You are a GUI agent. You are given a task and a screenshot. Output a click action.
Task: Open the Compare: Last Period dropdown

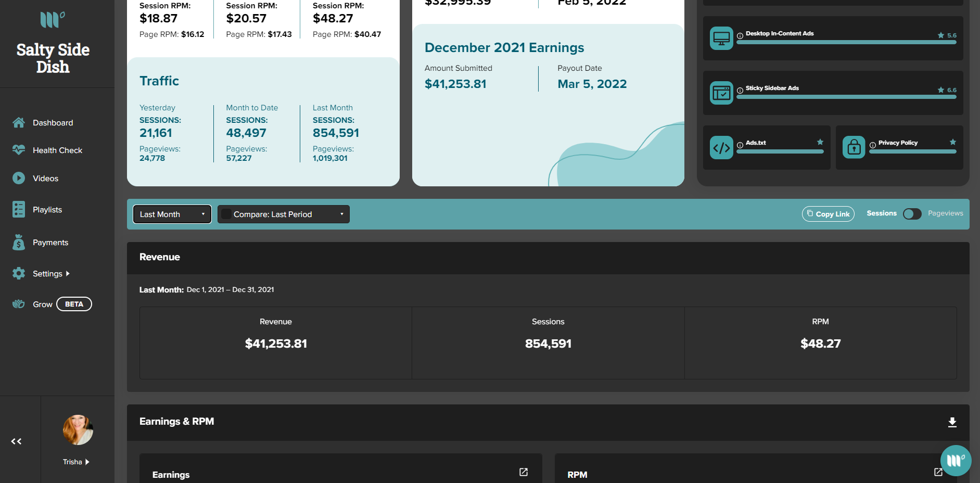pos(284,214)
